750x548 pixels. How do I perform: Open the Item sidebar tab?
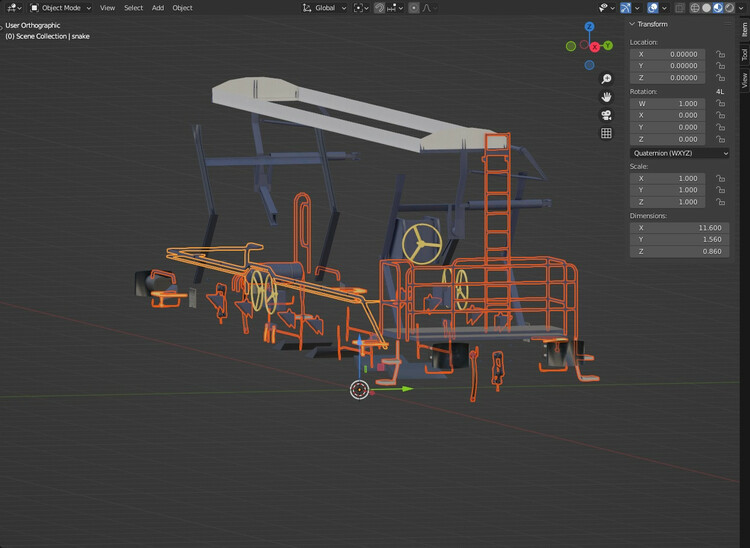pyautogui.click(x=745, y=30)
